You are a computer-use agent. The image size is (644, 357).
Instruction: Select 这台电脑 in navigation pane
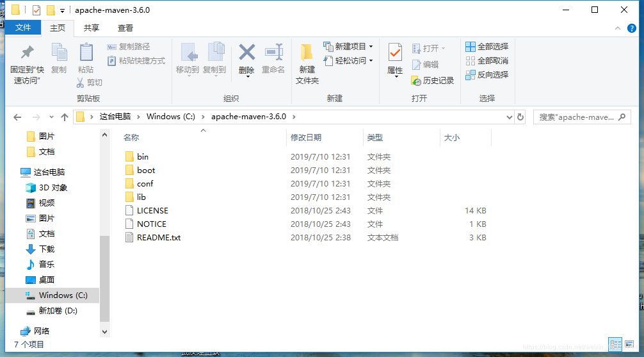[49, 172]
